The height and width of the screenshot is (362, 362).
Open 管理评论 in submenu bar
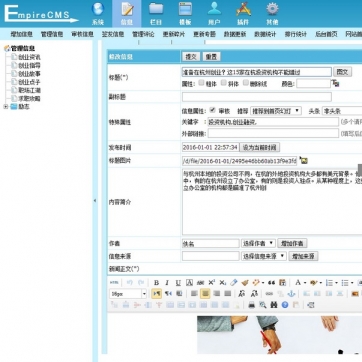[143, 34]
